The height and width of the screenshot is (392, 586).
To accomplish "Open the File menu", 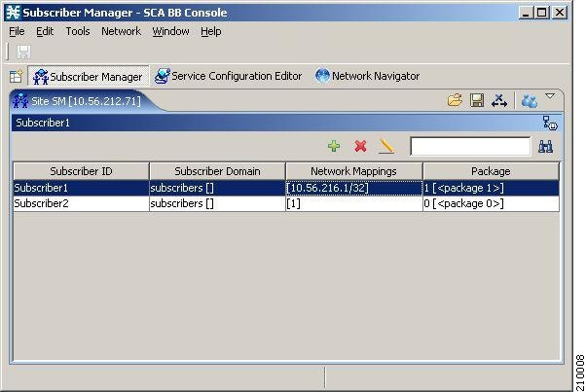I will click(17, 31).
